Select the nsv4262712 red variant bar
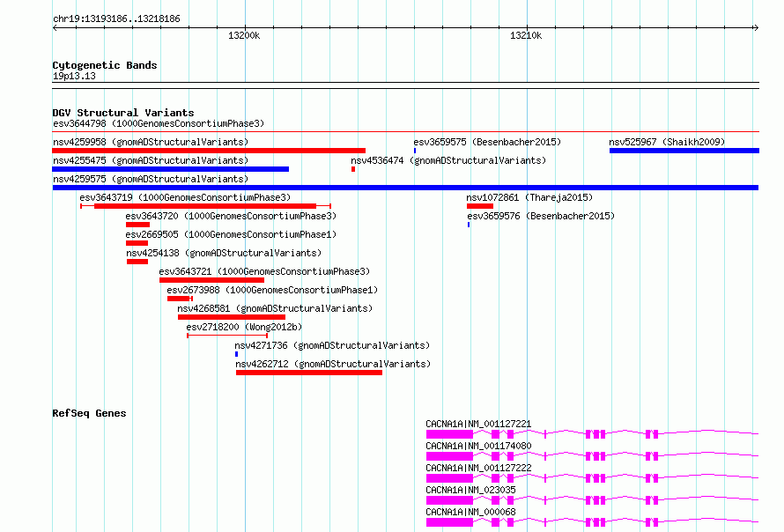 click(x=309, y=373)
